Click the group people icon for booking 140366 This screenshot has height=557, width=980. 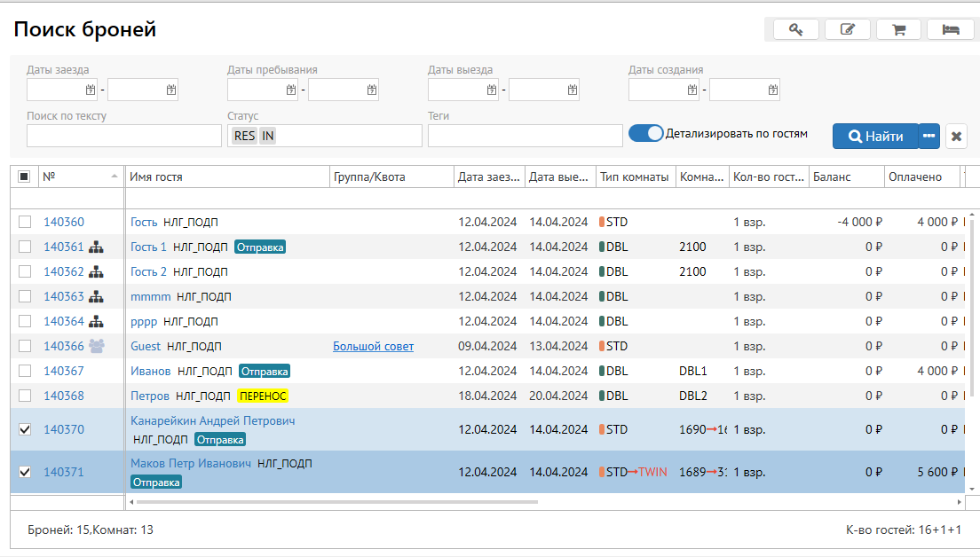pyautogui.click(x=96, y=347)
